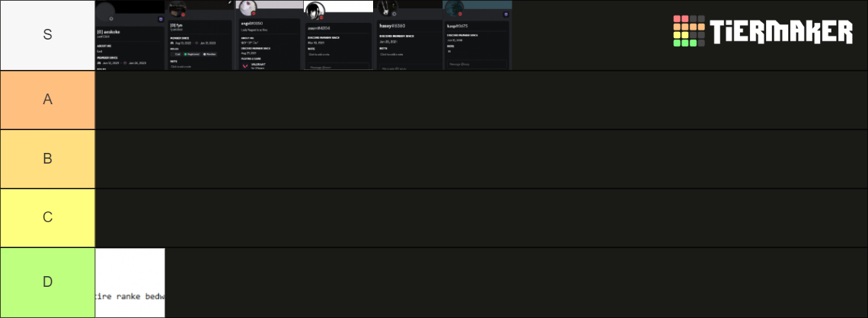The height and width of the screenshot is (318, 868).
Task: Click the TierMaker logo
Action: tap(763, 31)
